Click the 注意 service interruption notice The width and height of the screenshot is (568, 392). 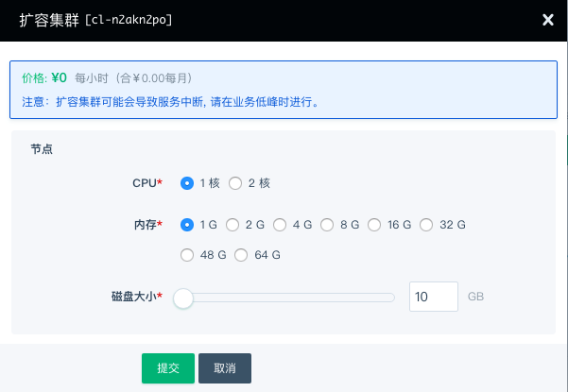168,100
